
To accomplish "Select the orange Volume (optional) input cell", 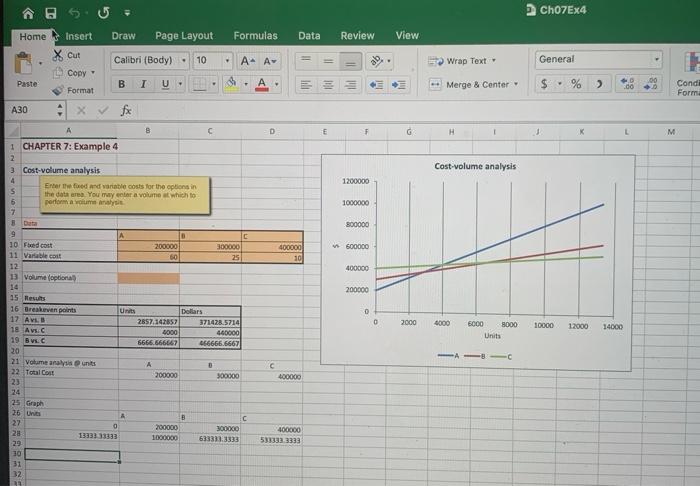I will pos(149,278).
